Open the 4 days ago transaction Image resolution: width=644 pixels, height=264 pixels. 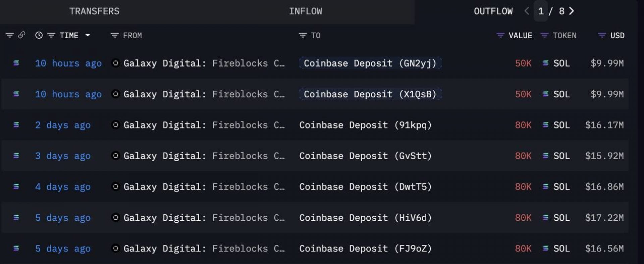pyautogui.click(x=63, y=187)
